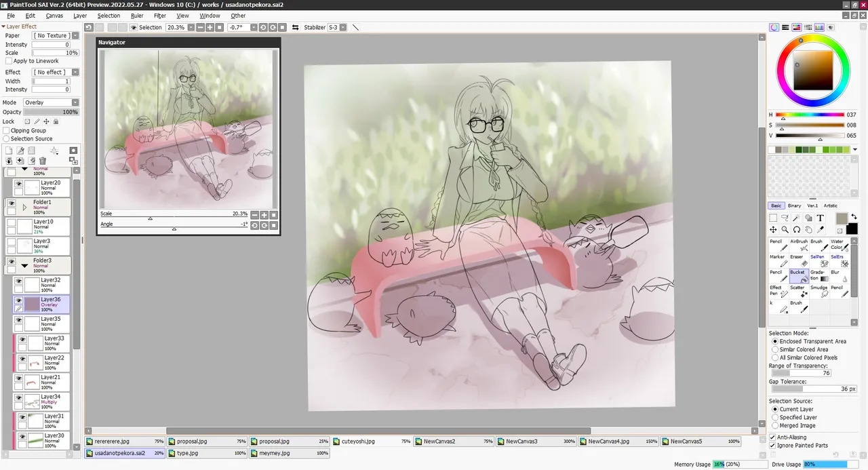Viewport: 868px width, 470px height.
Task: Open the rotation angle dropdown
Action: (x=252, y=27)
